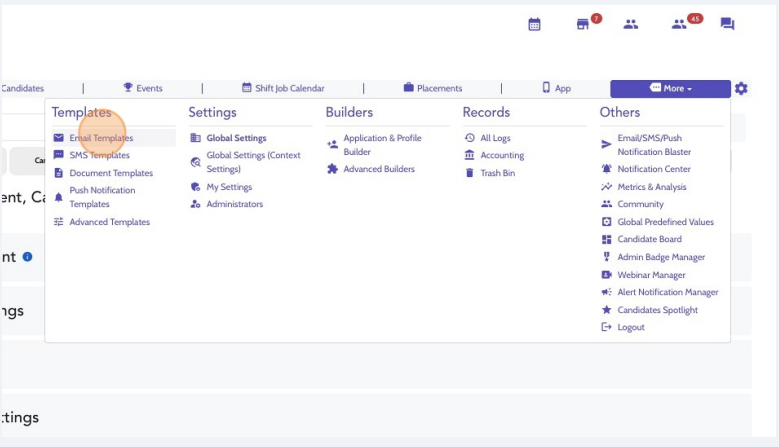Click the video camera icon for Webinar Manager
The height and width of the screenshot is (447, 779).
606,275
